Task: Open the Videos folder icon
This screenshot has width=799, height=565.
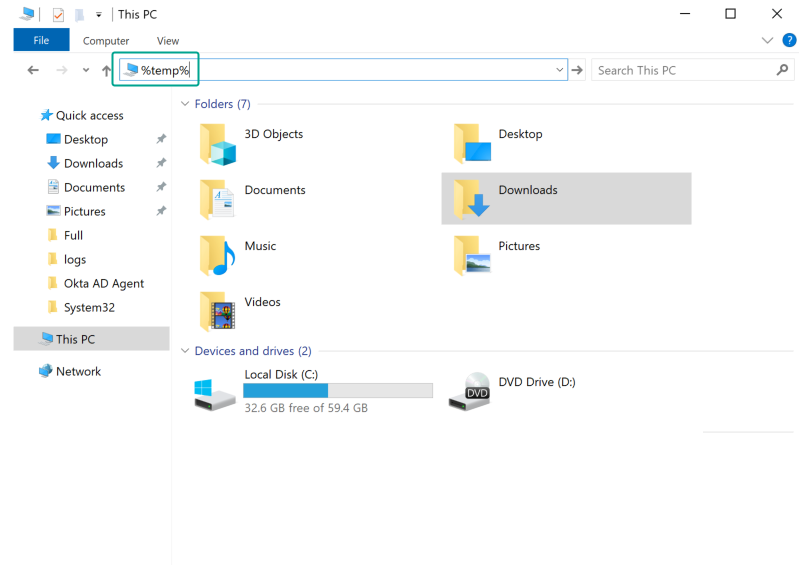Action: point(217,312)
